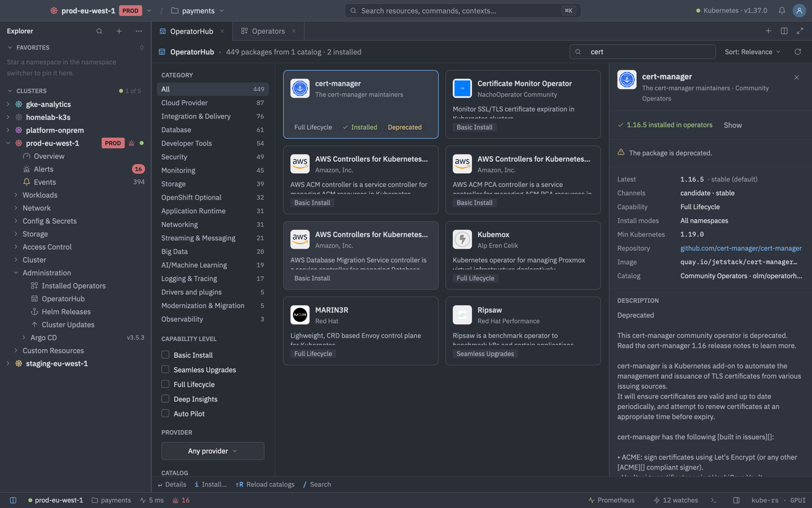Screen dimensions: 812x508
Task: Click the cert search field
Action: (x=642, y=52)
